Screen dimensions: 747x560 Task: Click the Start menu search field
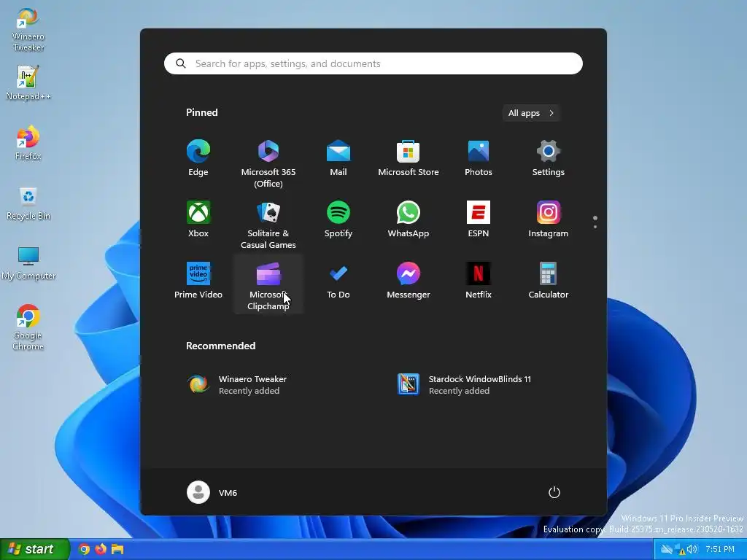pyautogui.click(x=373, y=64)
